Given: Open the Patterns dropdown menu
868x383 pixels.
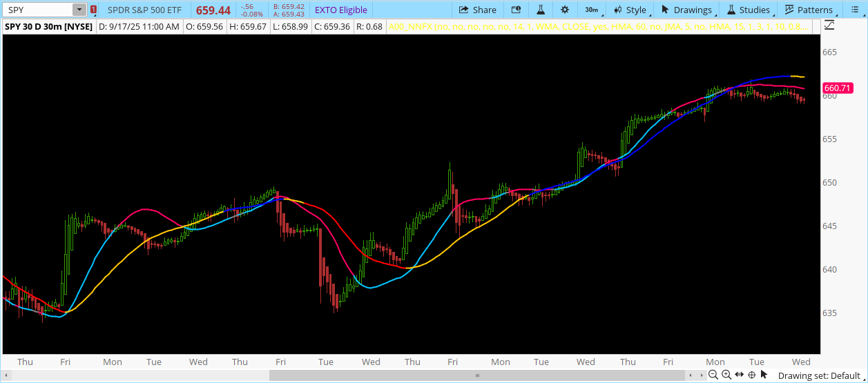Looking at the screenshot, I should click(x=809, y=10).
